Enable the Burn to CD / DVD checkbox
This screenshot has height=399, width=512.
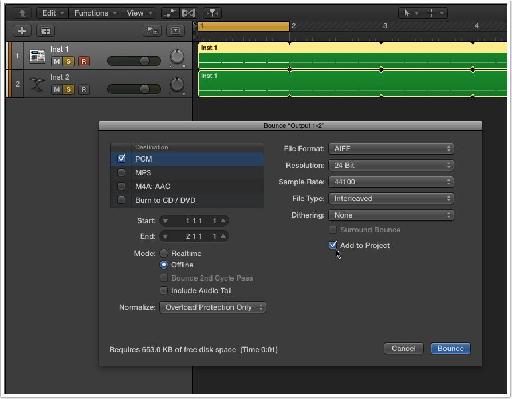tap(122, 200)
